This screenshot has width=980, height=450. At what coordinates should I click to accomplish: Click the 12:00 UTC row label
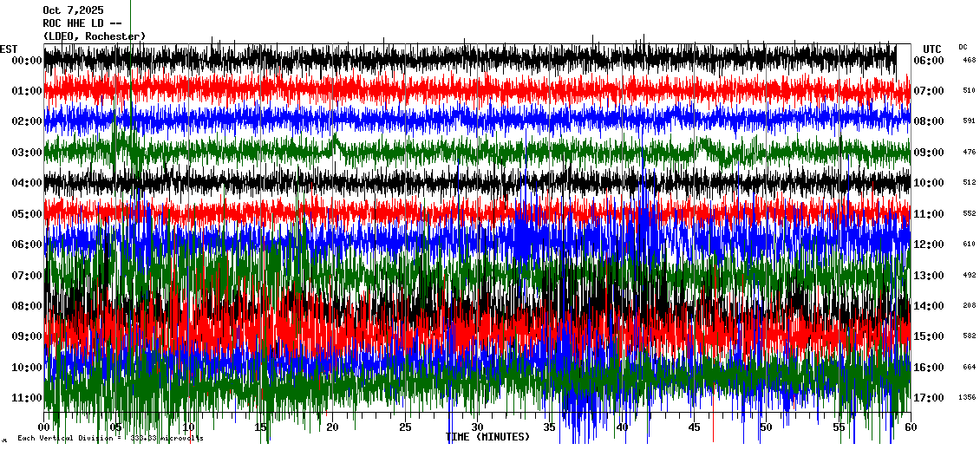[929, 245]
